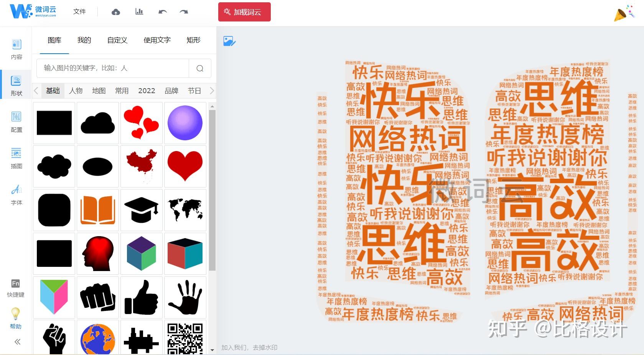Image resolution: width=644 pixels, height=355 pixels.
Task: Click the upload cloud icon next to 文件
Action: click(115, 12)
